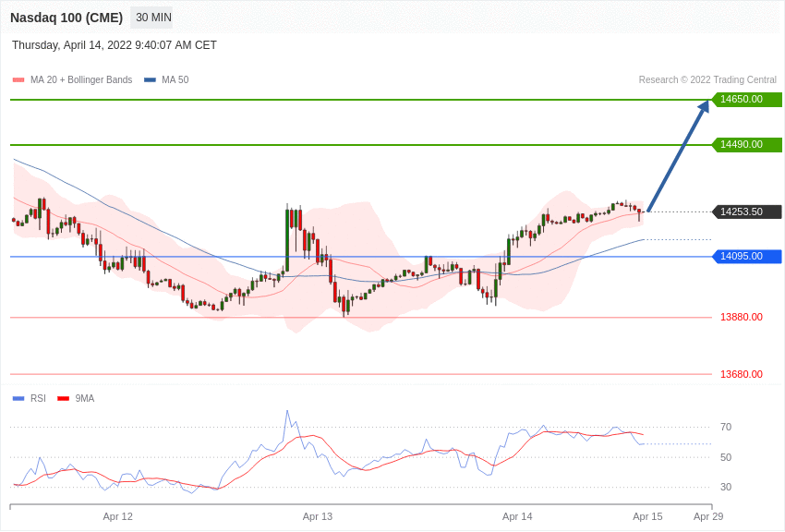Click the 9MA red legend swatch
The image size is (785, 532).
click(x=64, y=398)
